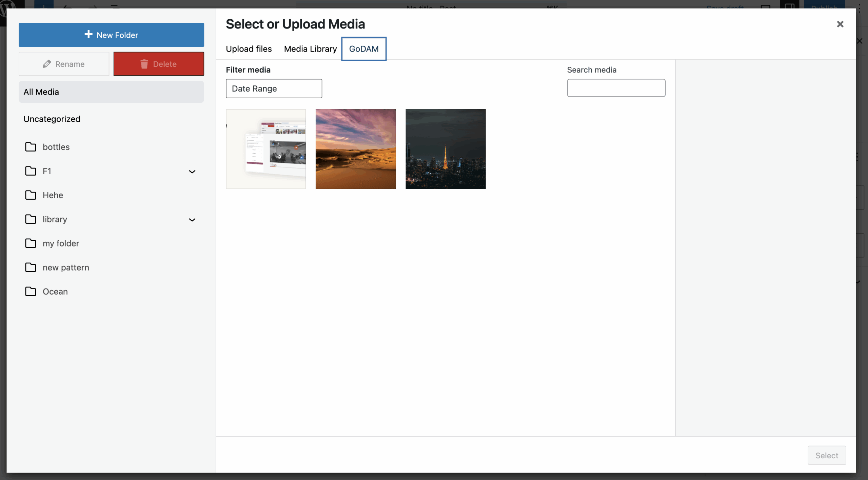Click the library folder icon
This screenshot has width=868, height=480.
point(31,219)
